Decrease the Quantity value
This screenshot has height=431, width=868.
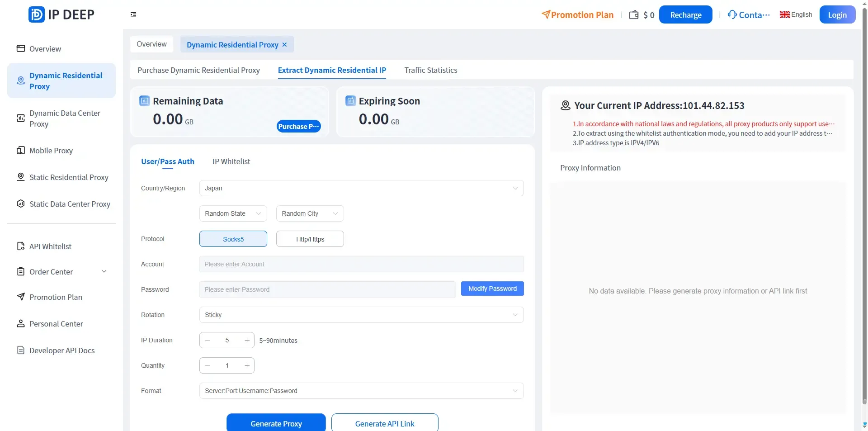208,365
